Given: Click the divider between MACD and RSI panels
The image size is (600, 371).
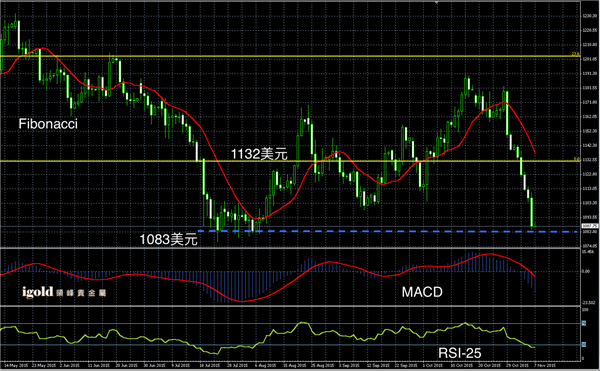Looking at the screenshot, I should coord(291,306).
